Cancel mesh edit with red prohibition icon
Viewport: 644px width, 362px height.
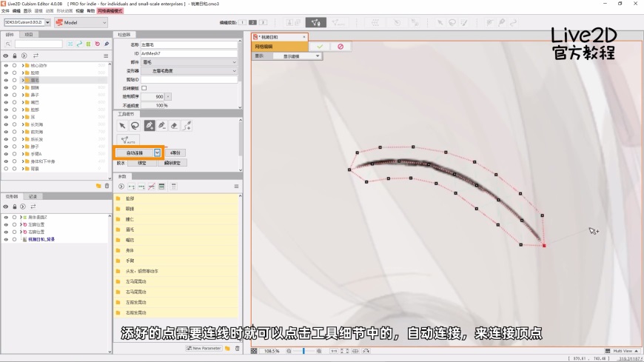click(341, 47)
